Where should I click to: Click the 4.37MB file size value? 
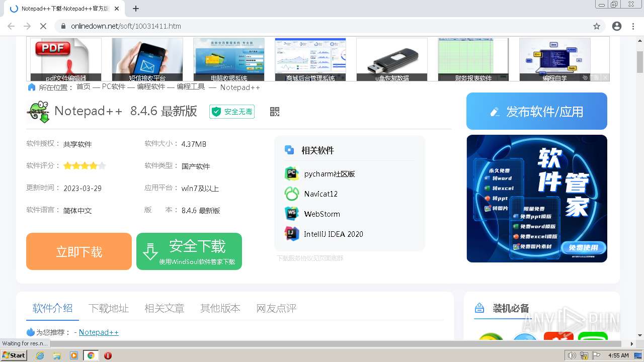194,144
